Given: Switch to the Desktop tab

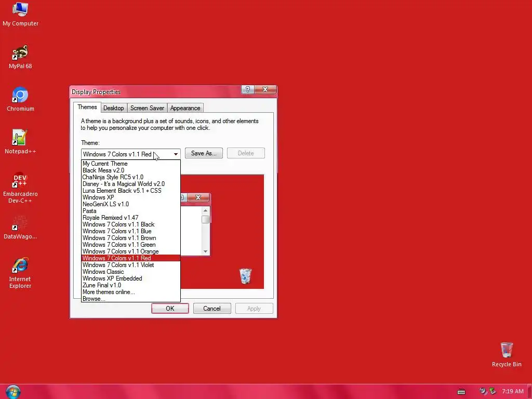Looking at the screenshot, I should click(x=114, y=108).
